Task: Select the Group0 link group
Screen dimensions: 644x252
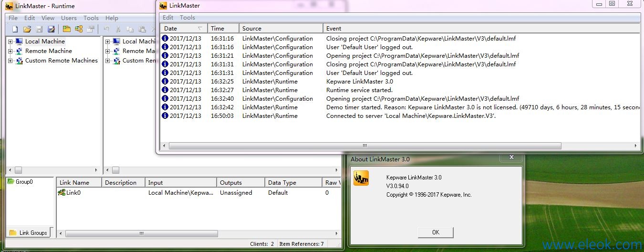Action: [24, 182]
